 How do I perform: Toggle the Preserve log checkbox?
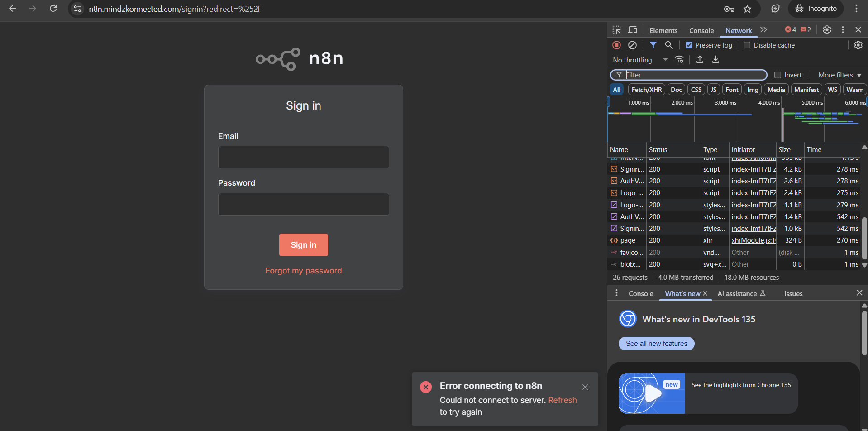pyautogui.click(x=689, y=45)
